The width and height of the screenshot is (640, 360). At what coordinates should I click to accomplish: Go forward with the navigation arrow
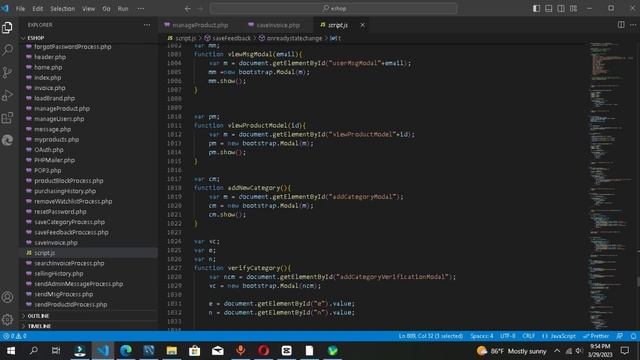pos(200,9)
